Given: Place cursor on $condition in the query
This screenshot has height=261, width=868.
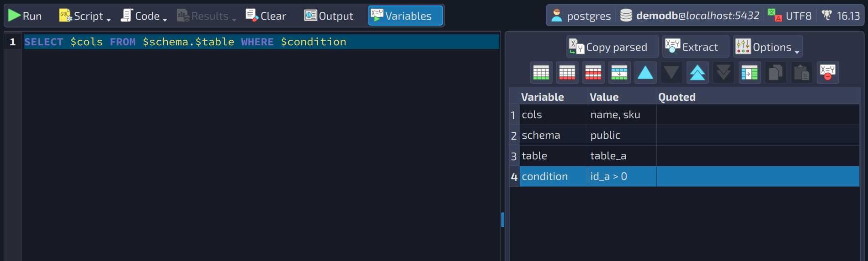Looking at the screenshot, I should click(314, 42).
